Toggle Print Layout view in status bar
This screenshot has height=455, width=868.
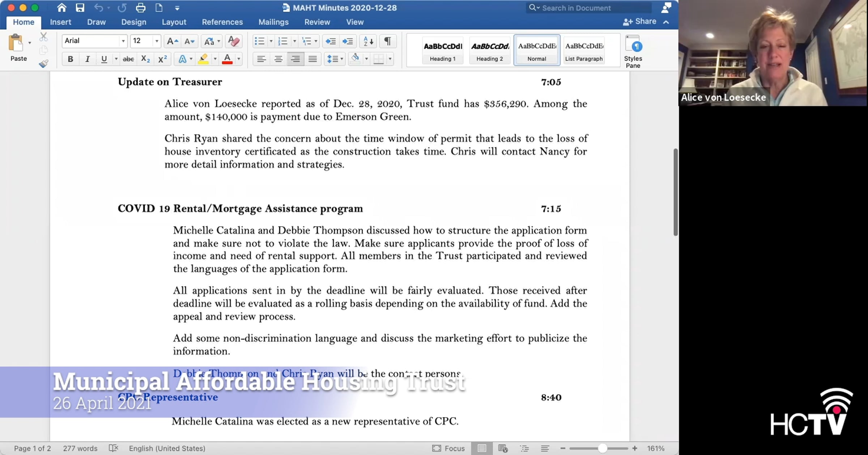click(482, 448)
